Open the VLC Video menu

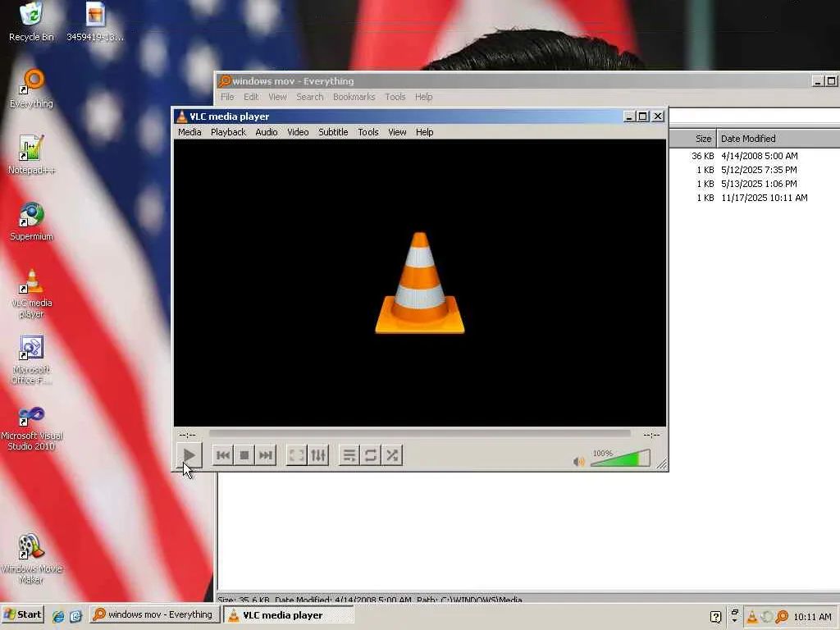(298, 132)
